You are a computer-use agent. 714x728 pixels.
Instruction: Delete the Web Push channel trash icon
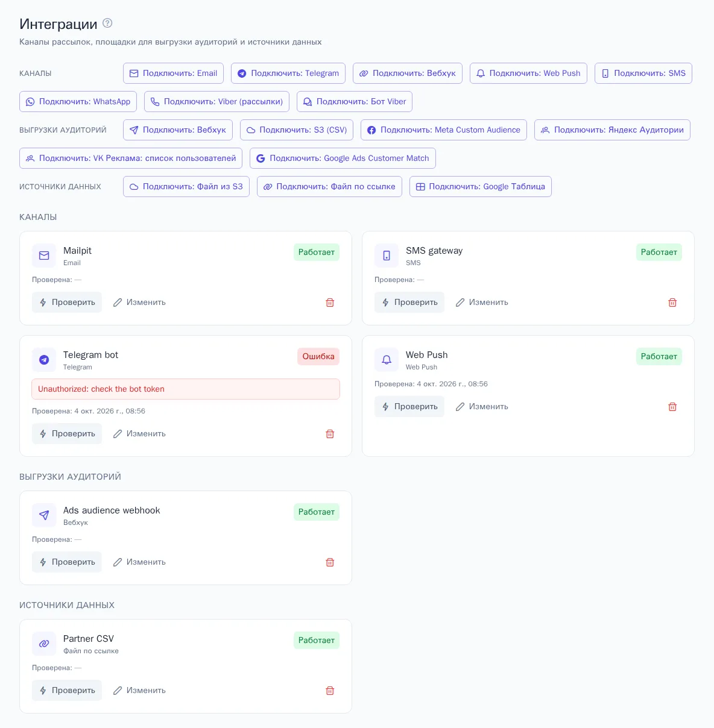click(672, 407)
